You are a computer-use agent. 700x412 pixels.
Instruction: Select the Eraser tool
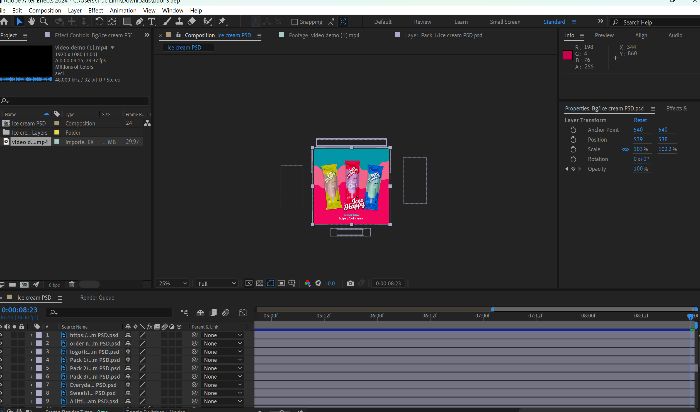[192, 21]
